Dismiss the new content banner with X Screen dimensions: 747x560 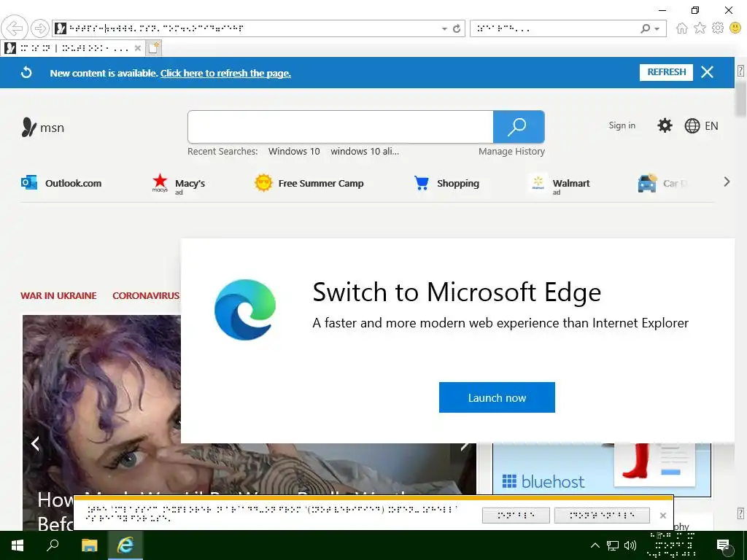[707, 72]
